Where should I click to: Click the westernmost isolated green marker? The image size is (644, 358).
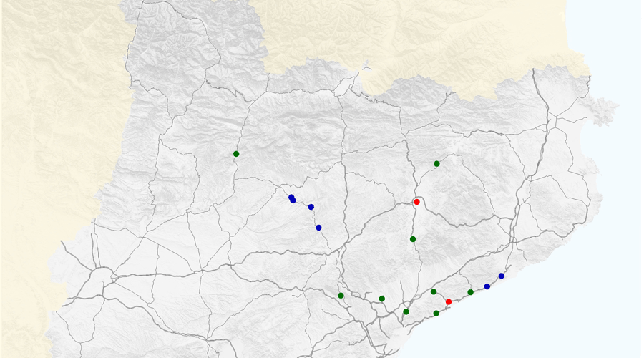point(236,154)
